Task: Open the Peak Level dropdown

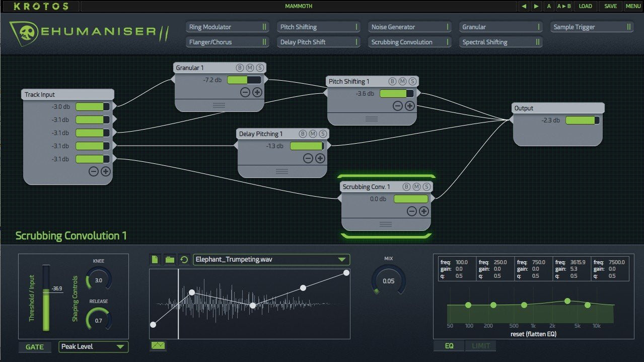Action: pyautogui.click(x=94, y=347)
